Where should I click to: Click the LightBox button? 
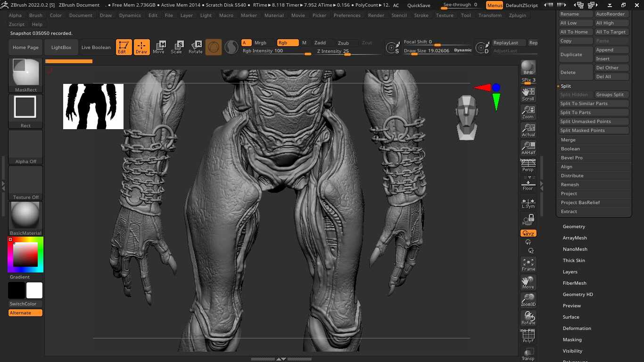pyautogui.click(x=61, y=47)
